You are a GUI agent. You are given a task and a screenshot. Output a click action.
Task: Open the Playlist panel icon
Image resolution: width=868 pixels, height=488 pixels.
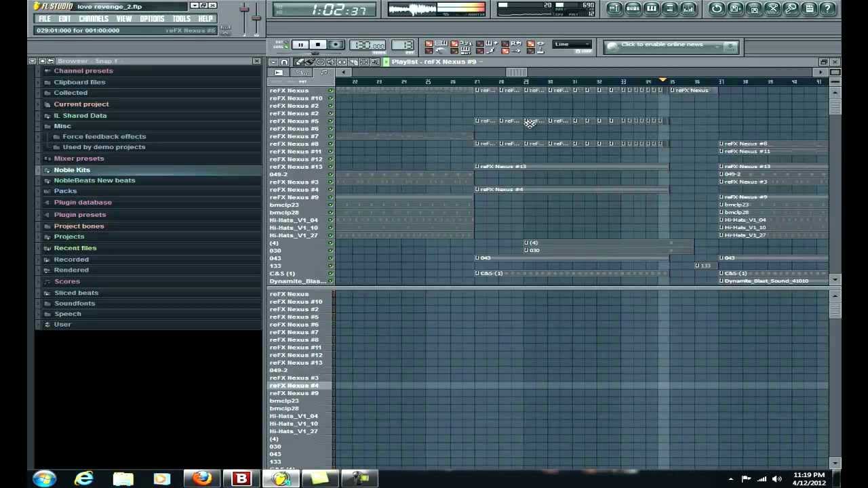pos(614,8)
